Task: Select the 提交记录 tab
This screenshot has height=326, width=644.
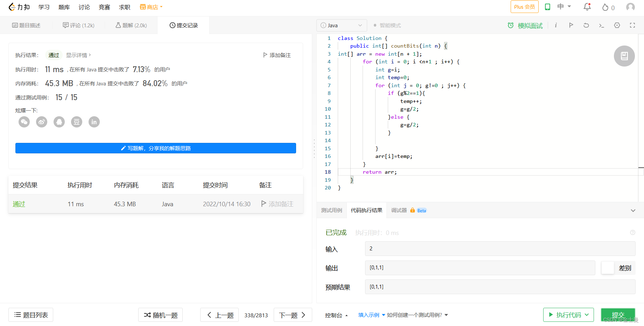Action: tap(184, 25)
